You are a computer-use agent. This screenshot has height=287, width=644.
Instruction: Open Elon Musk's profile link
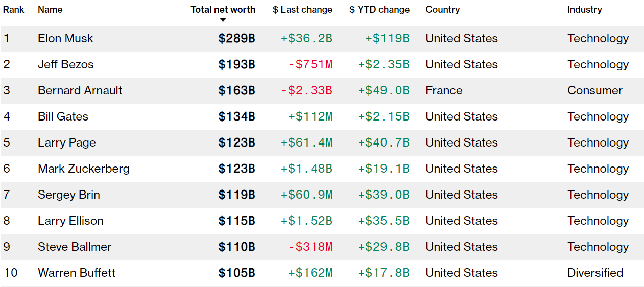65,39
